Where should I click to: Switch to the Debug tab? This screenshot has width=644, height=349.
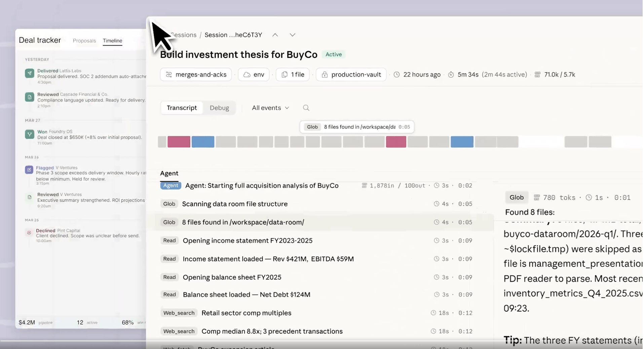219,108
